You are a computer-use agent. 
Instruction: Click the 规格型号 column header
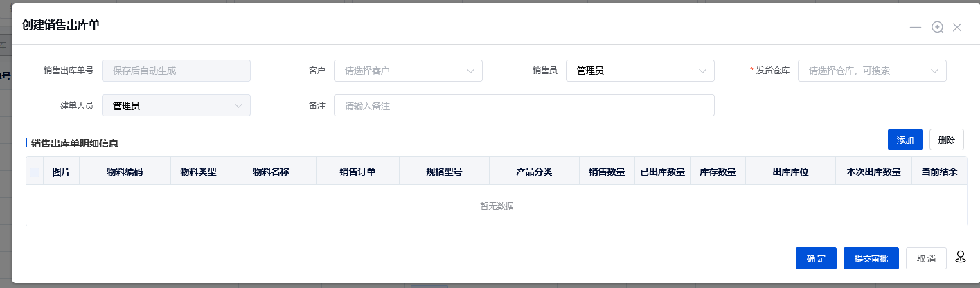tap(444, 172)
